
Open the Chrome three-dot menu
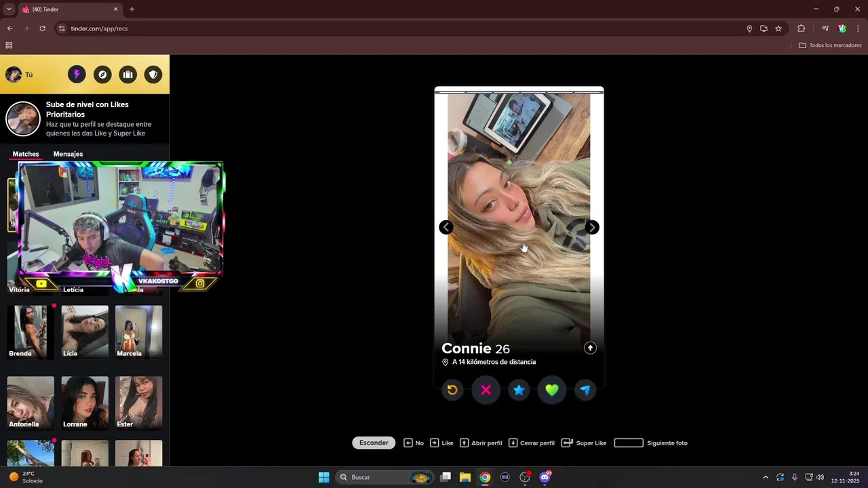coord(858,28)
